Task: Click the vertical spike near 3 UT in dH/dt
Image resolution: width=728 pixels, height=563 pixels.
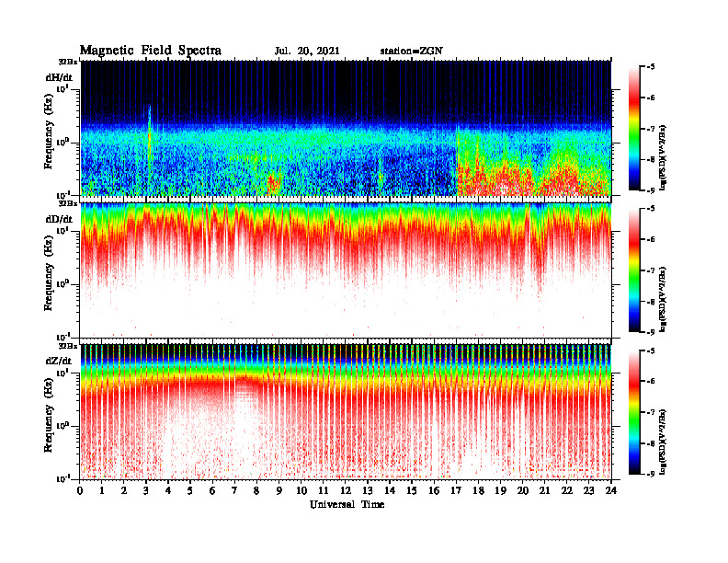Action: (150, 139)
